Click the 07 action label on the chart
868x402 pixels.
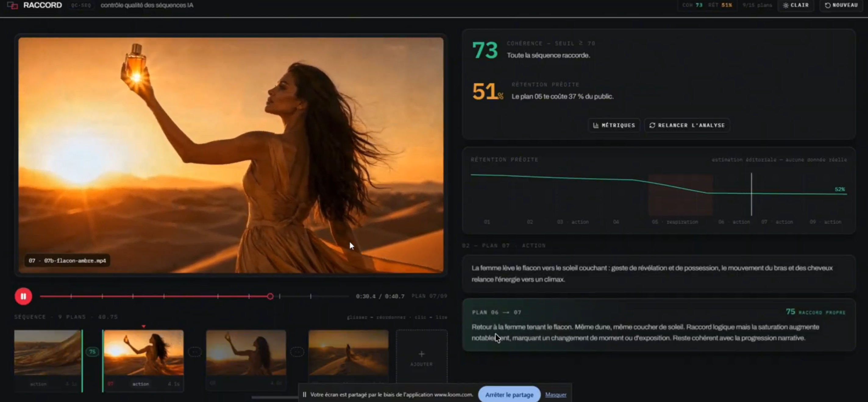[x=777, y=222]
